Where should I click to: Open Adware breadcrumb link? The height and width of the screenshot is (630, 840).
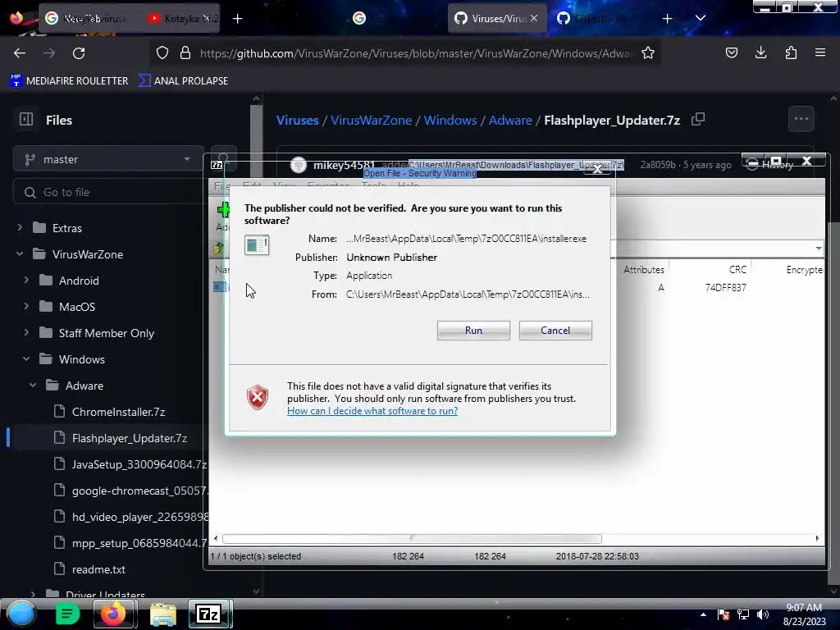(x=510, y=120)
